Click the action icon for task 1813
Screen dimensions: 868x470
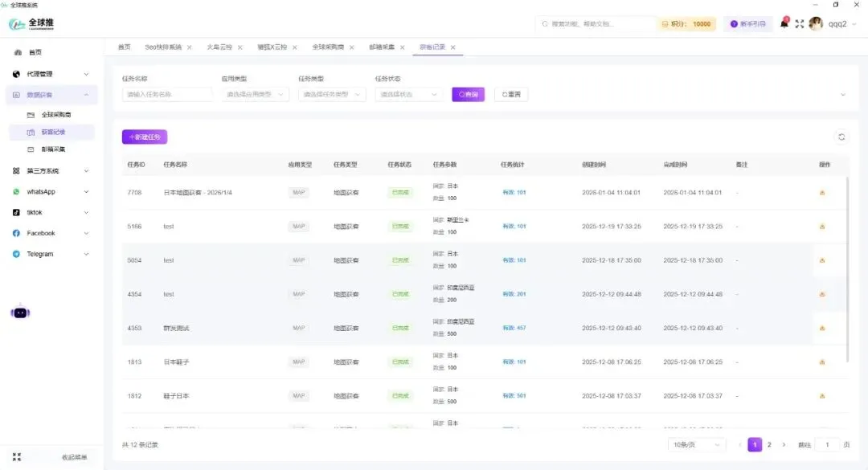822,362
